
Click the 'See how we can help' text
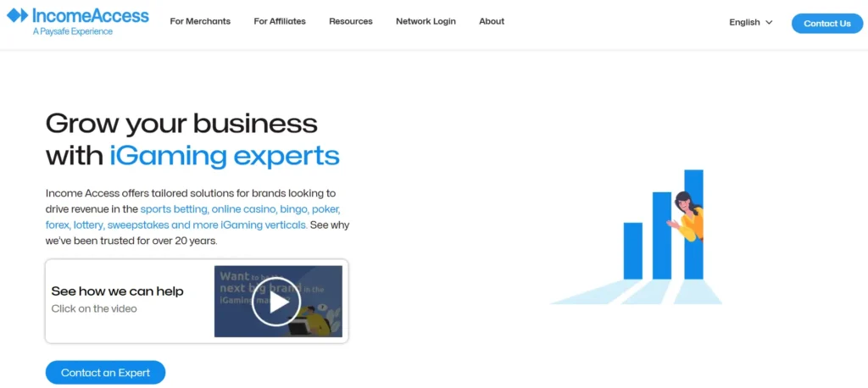click(x=117, y=291)
